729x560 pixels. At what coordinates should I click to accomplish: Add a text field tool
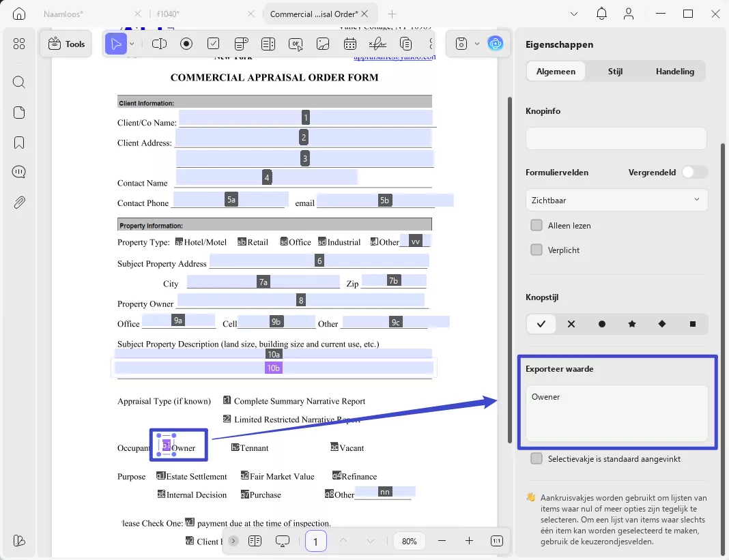tap(159, 44)
